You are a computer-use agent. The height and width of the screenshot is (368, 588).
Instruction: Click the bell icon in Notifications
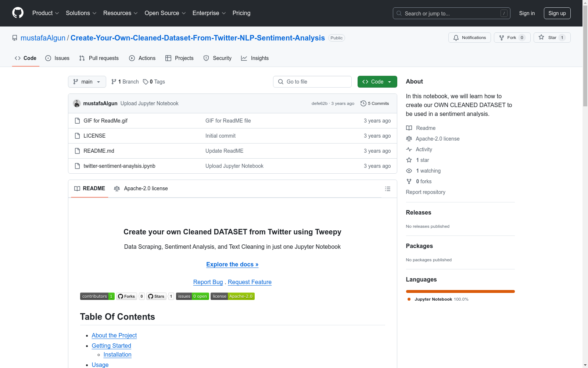(x=456, y=38)
